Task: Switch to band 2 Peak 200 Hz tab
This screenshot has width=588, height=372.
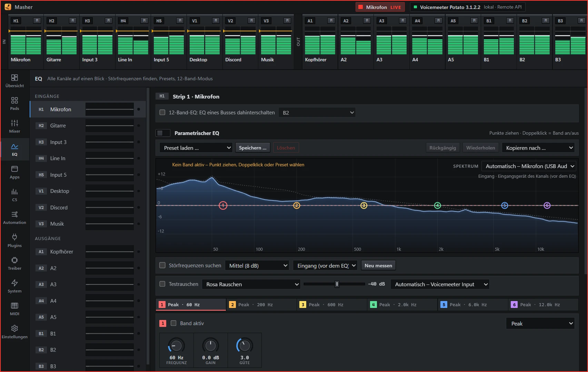Action: [x=261, y=304]
